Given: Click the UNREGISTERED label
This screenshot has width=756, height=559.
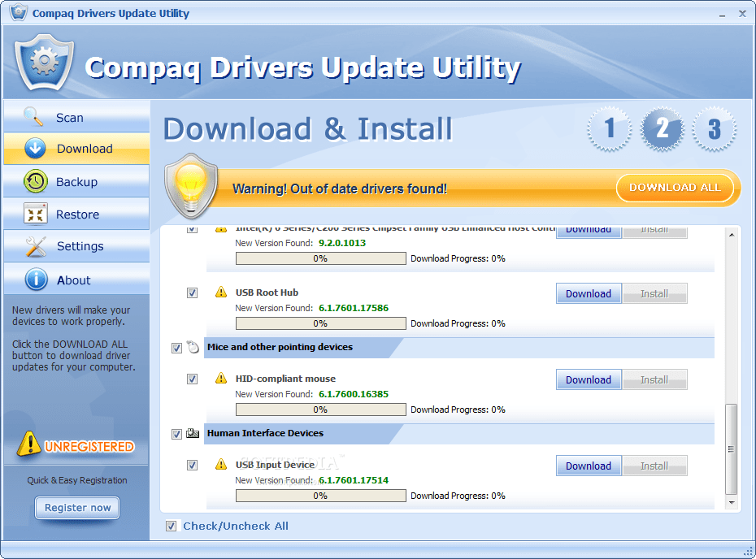Looking at the screenshot, I should click(89, 447).
